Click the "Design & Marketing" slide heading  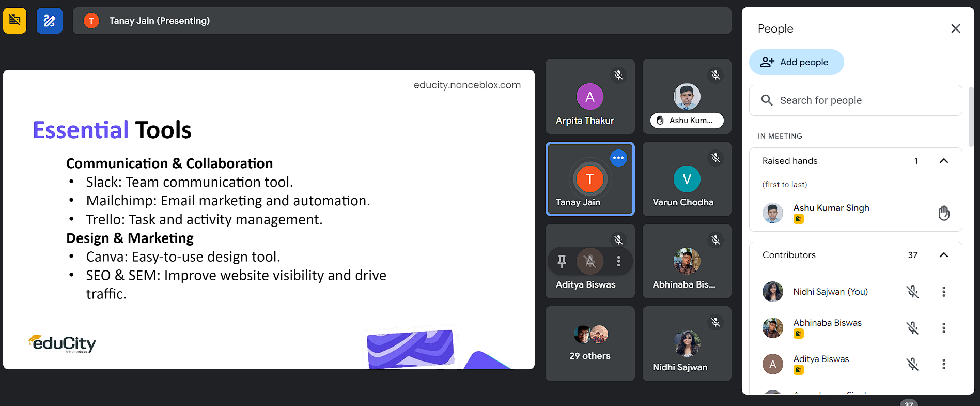click(x=130, y=238)
